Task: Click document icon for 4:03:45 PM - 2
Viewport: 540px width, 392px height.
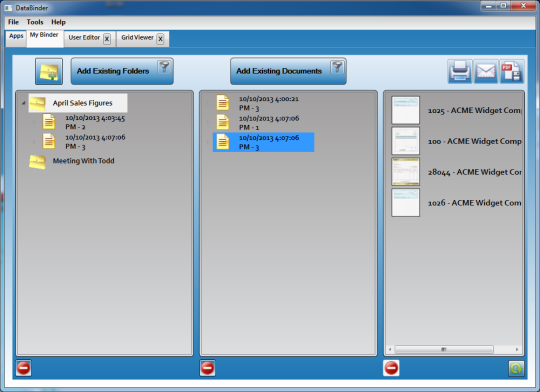Action: point(49,122)
